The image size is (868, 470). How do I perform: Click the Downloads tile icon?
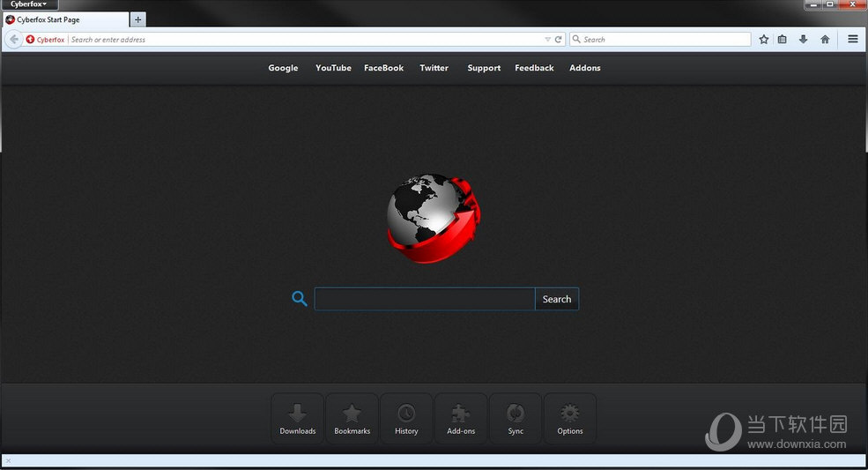pos(297,418)
